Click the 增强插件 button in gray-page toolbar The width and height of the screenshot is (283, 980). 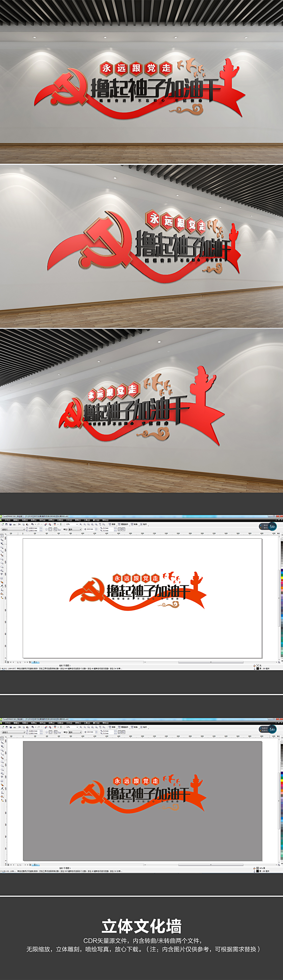pos(124,727)
